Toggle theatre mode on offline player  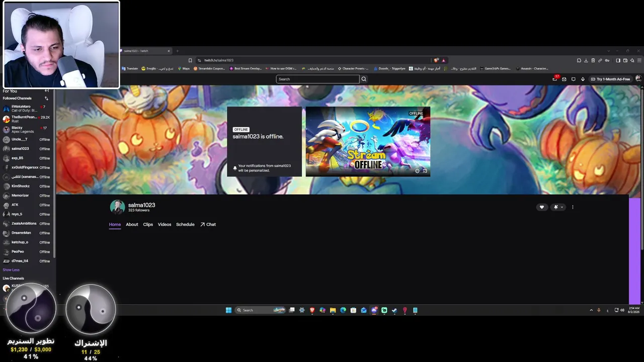tap(425, 171)
